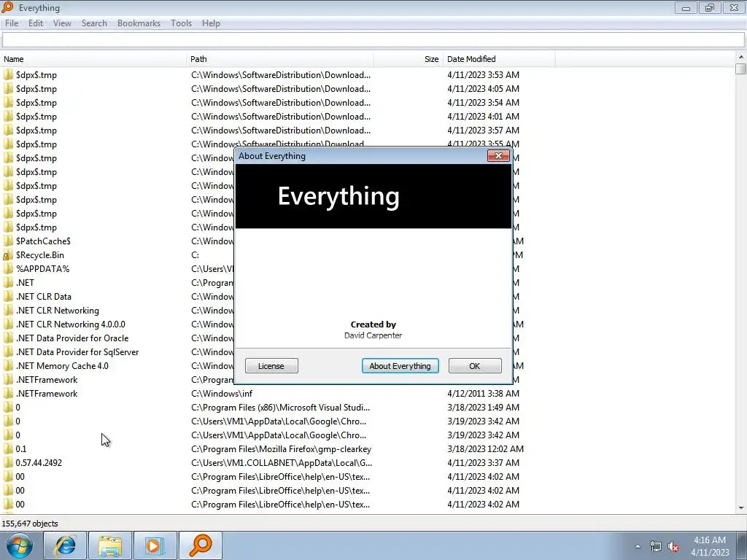
Task: Click the 155,647 objects status text
Action: pyautogui.click(x=29, y=524)
